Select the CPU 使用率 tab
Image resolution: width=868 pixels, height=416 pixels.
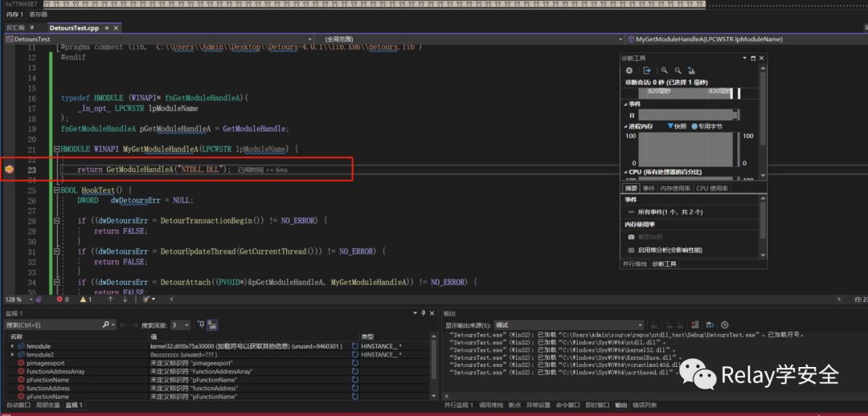[x=712, y=189]
